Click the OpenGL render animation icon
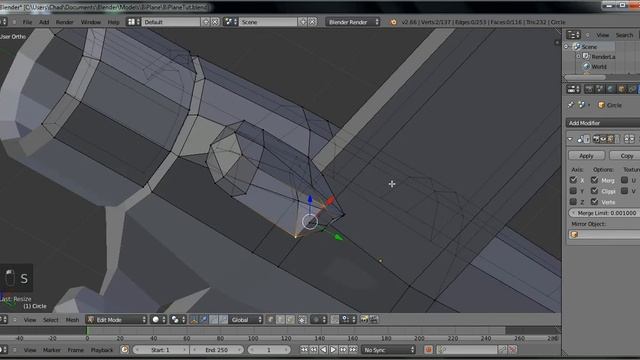 373,320
